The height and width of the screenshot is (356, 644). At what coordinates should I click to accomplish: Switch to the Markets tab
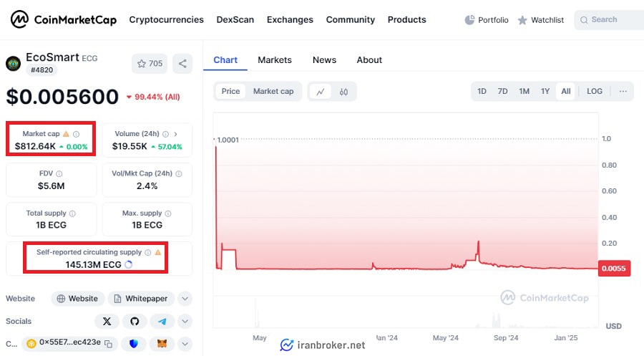click(274, 60)
